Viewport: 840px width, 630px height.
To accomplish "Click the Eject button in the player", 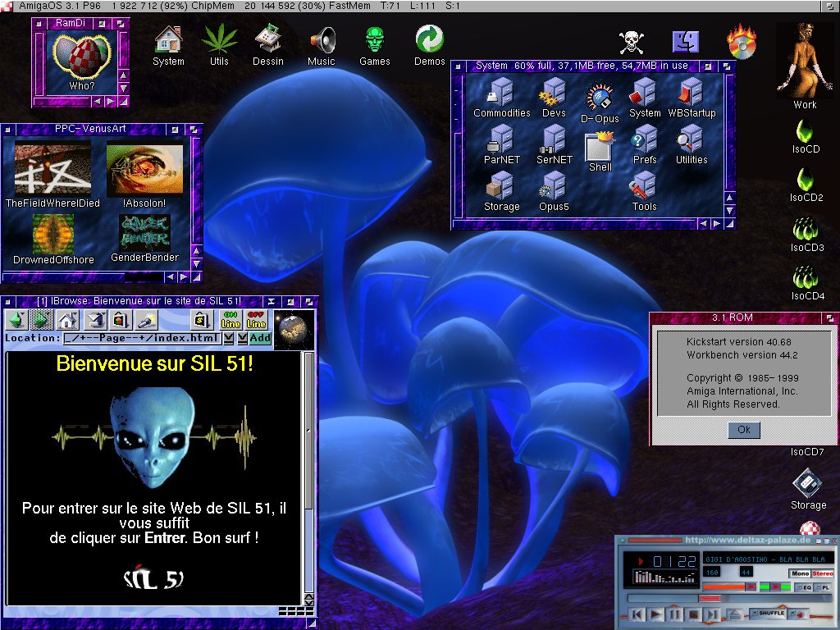I will (736, 614).
